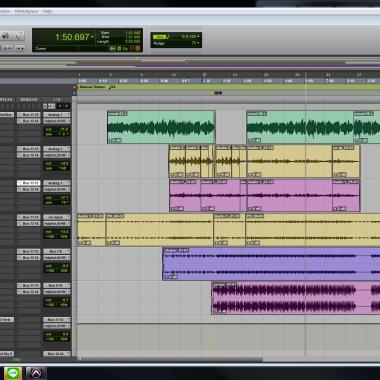Select the long purple stereo audio clip
This screenshot has width=380, height=380.
(271, 264)
